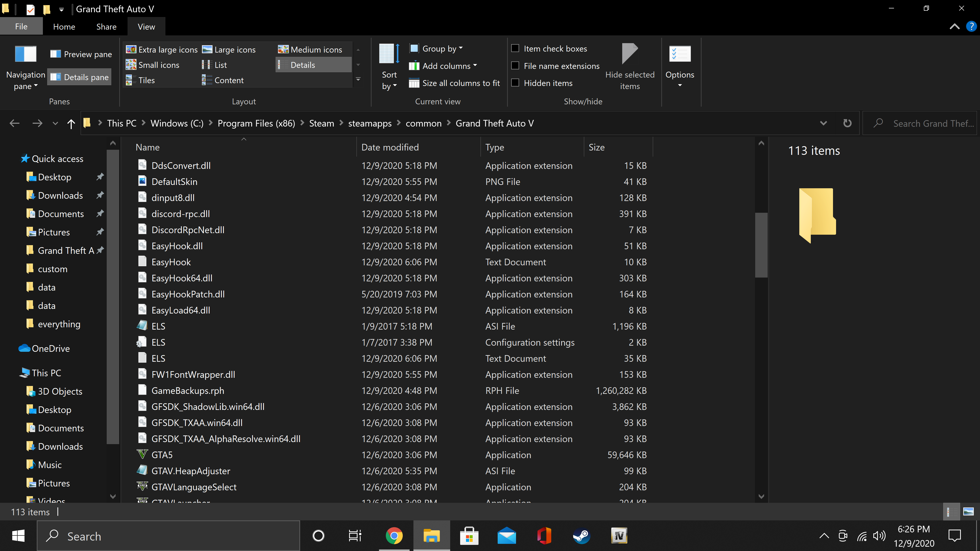Screen dimensions: 980x551
Task: Go up one folder level arrow
Action: click(x=71, y=123)
